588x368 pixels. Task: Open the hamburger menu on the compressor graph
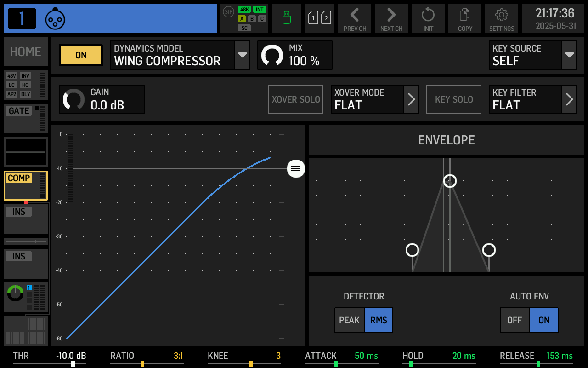tap(296, 168)
